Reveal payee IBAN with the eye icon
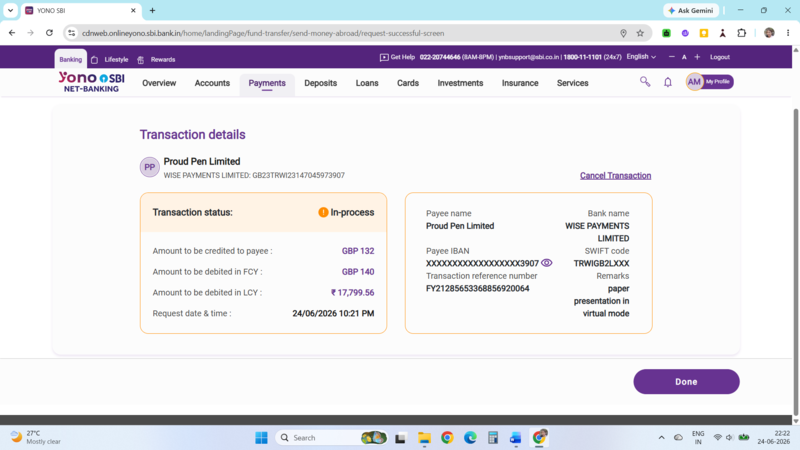Viewport: 800px width, 450px height. click(546, 263)
